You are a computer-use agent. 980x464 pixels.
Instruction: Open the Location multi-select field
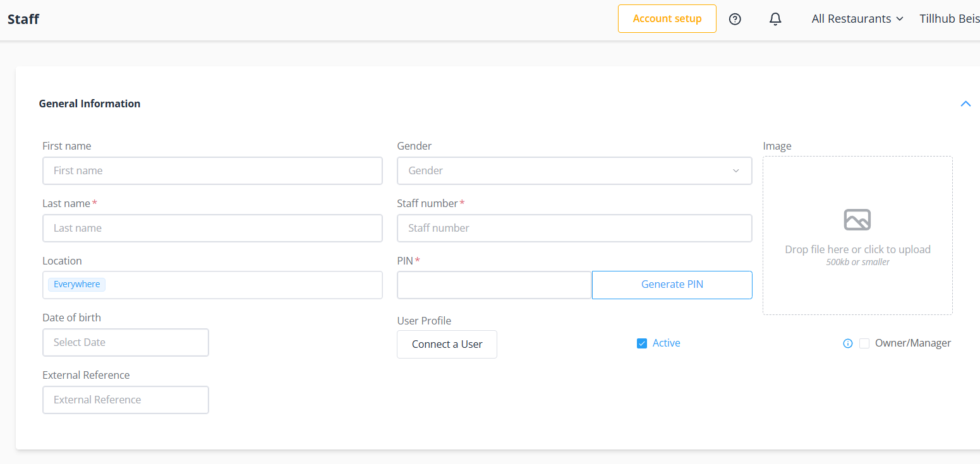240,285
